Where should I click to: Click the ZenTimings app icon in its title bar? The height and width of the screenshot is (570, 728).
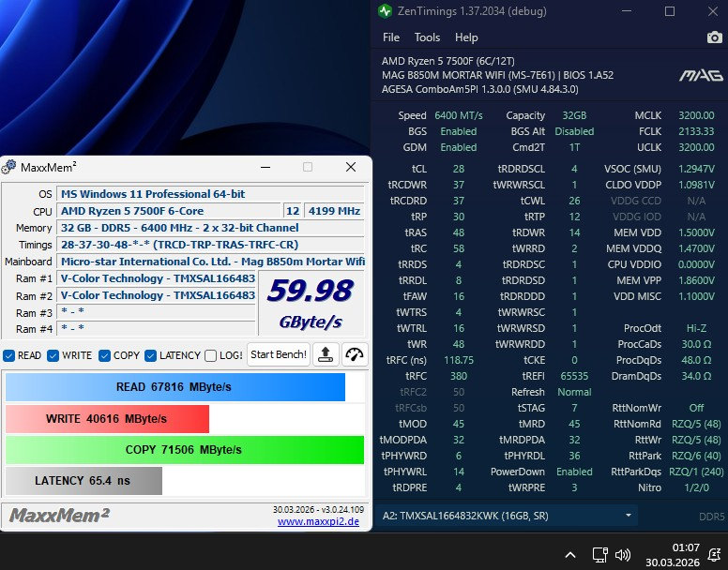[385, 11]
